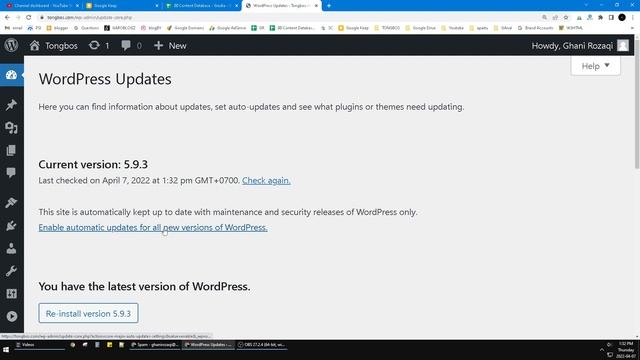
Task: Open the Chrome profile avatar
Action: [622, 18]
